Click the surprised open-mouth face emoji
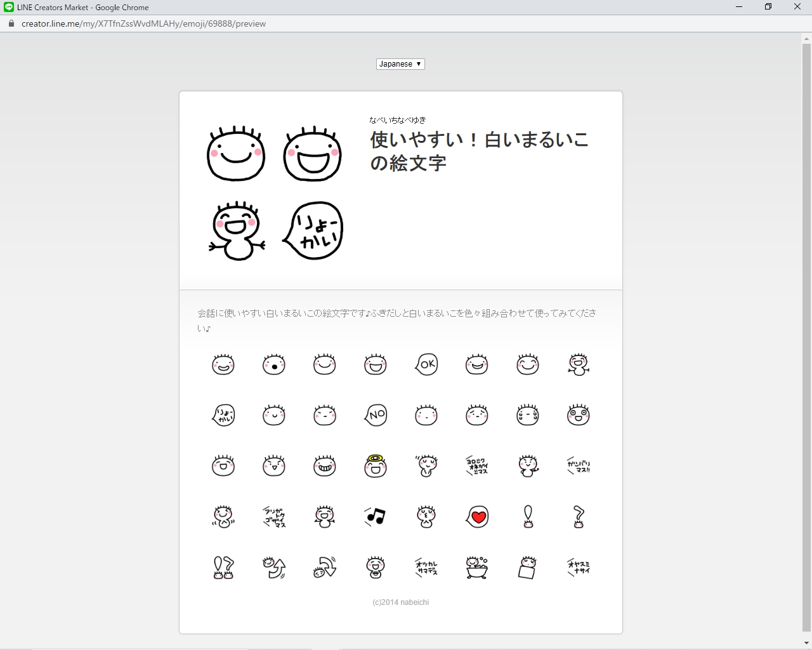This screenshot has height=650, width=812. 274,364
